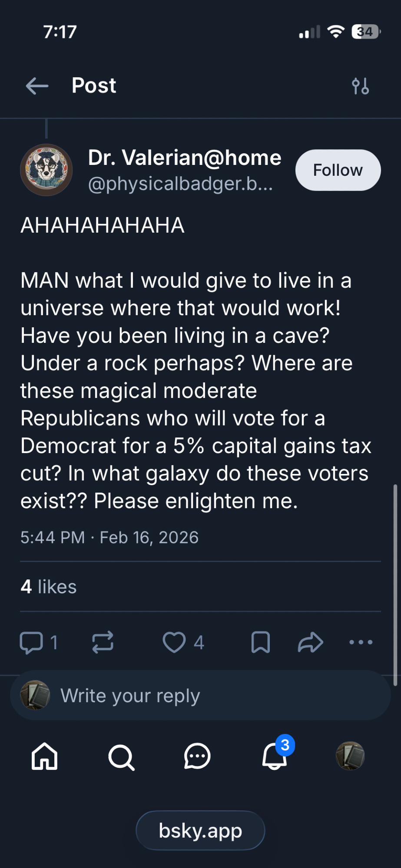
Task: Repost this post
Action: (103, 642)
